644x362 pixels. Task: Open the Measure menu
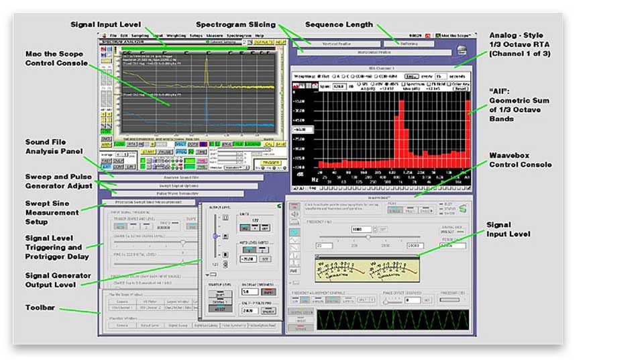pyautogui.click(x=215, y=36)
